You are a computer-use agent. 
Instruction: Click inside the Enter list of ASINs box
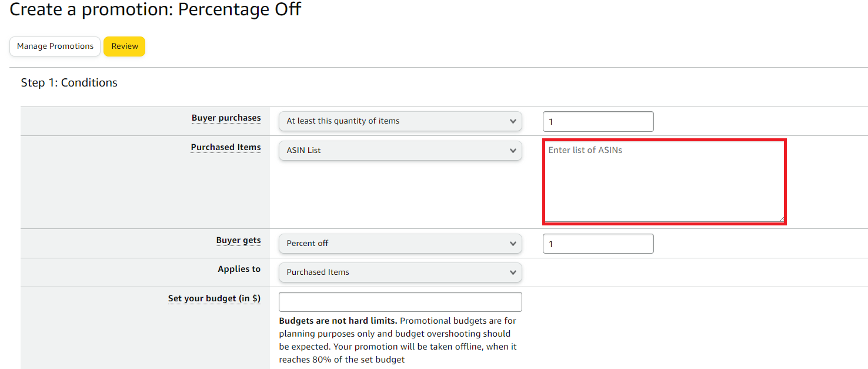tap(665, 182)
